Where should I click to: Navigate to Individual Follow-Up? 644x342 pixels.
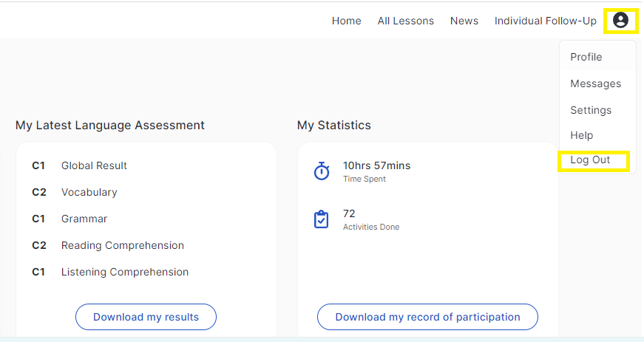click(x=546, y=21)
